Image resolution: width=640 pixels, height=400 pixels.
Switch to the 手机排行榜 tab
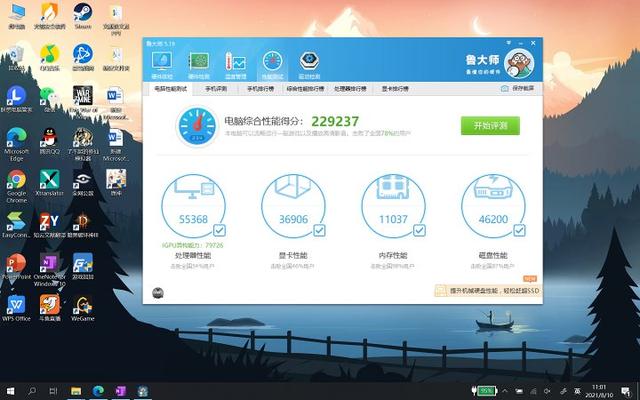[x=260, y=89]
